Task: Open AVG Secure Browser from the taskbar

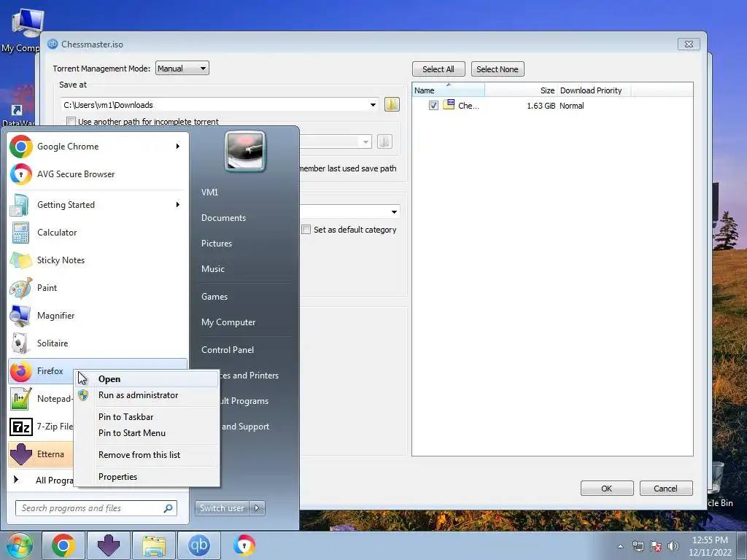Action: (244, 545)
